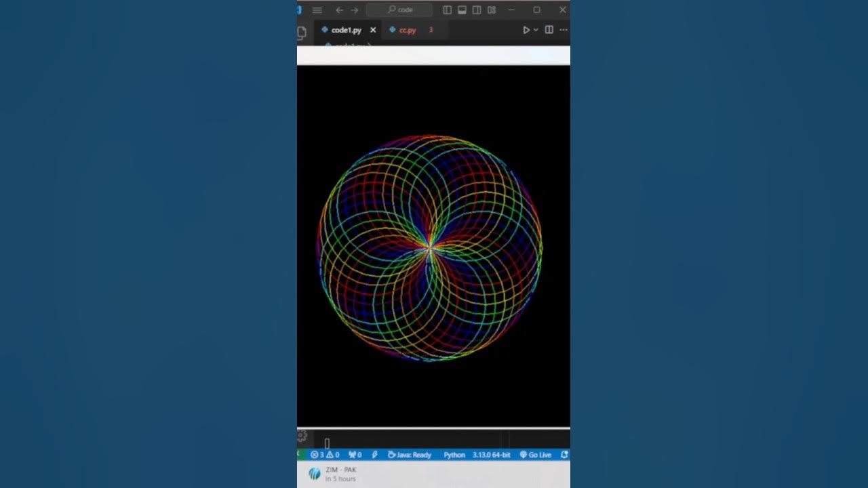Minimize the VS Code window
Image resolution: width=868 pixels, height=488 pixels.
(511, 10)
